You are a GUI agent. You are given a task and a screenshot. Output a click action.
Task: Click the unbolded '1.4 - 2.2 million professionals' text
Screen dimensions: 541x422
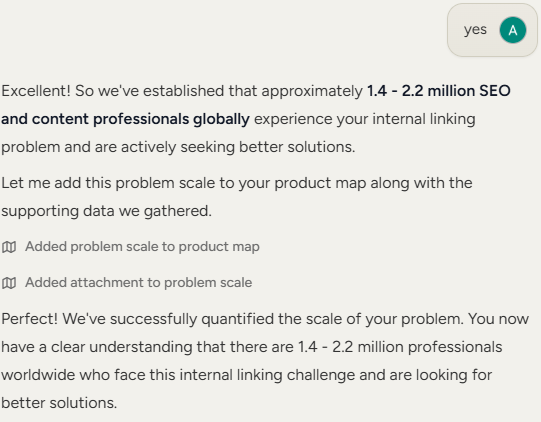pos(400,347)
